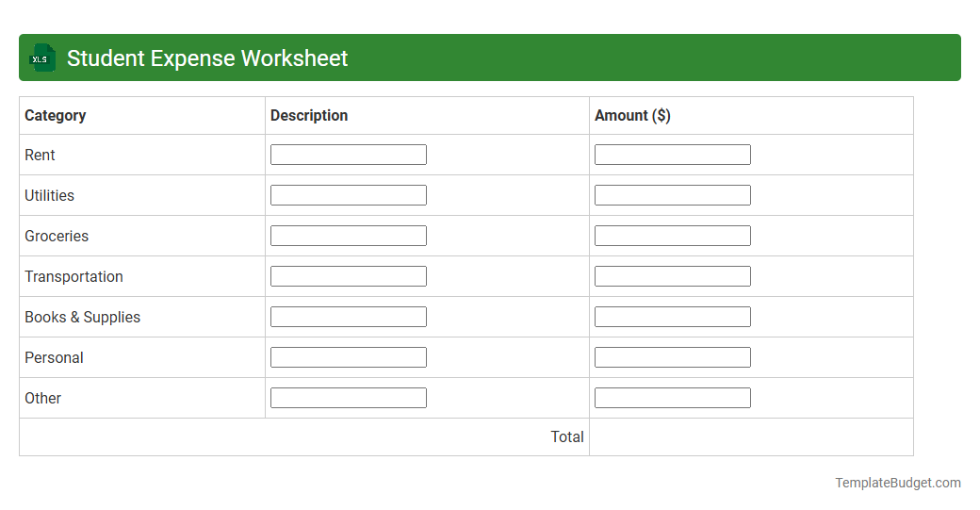Click the Category column header

pyautogui.click(x=55, y=116)
